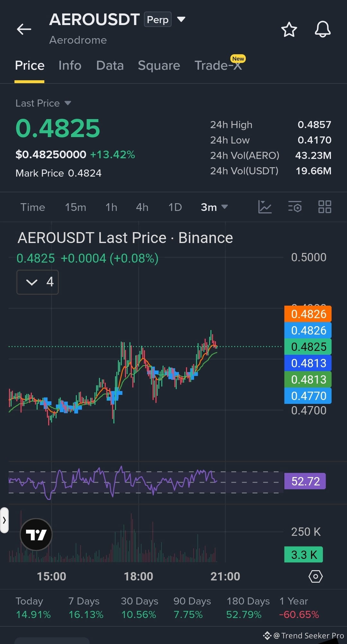Tap the orange 0.4826 price label

click(308, 314)
